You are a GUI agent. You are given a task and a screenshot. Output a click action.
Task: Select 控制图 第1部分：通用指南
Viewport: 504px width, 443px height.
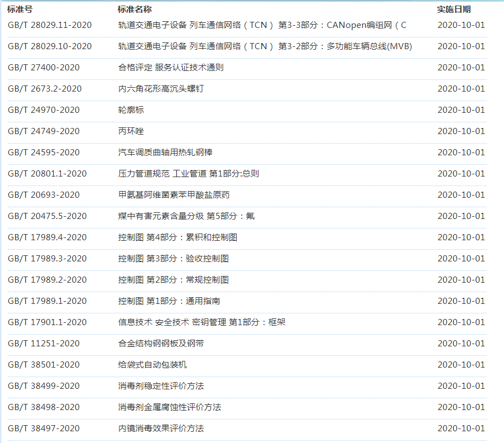tap(169, 301)
